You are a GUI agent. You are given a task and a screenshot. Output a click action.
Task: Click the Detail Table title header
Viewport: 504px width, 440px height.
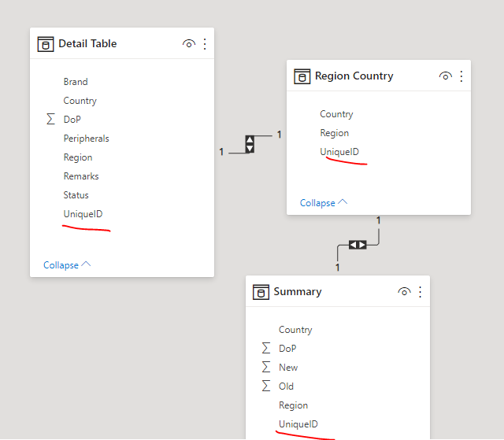coord(87,43)
